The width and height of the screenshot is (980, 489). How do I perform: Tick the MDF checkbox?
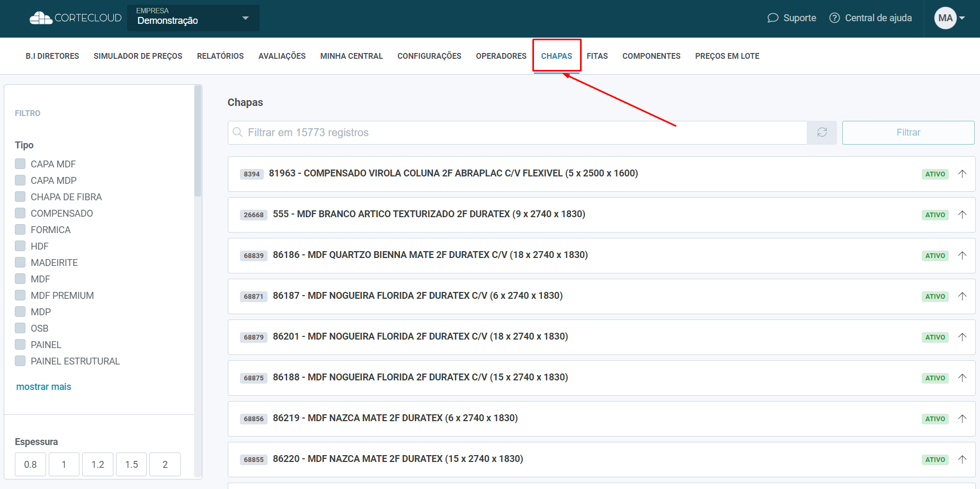(20, 279)
